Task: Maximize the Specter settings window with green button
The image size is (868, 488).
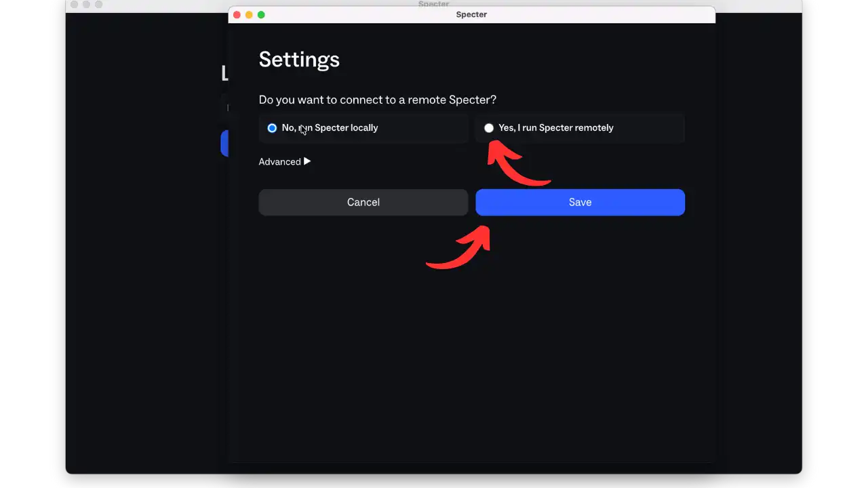Action: pos(261,14)
